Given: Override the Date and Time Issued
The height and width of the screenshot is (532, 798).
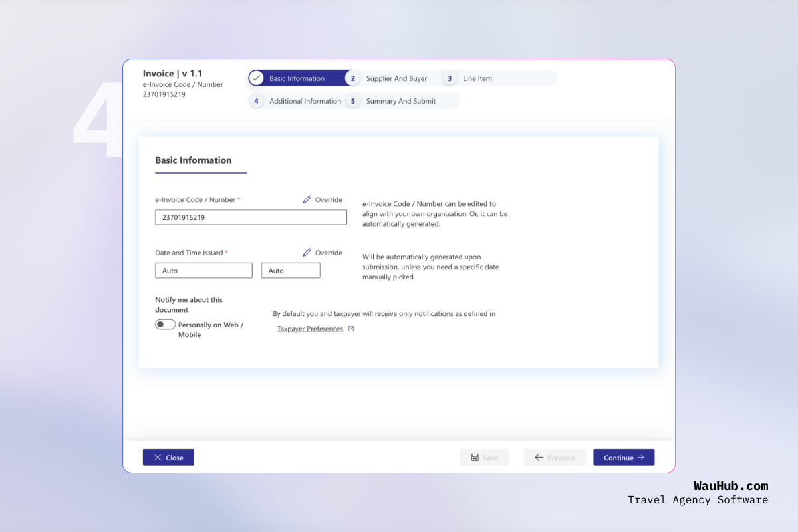Looking at the screenshot, I should click(323, 253).
